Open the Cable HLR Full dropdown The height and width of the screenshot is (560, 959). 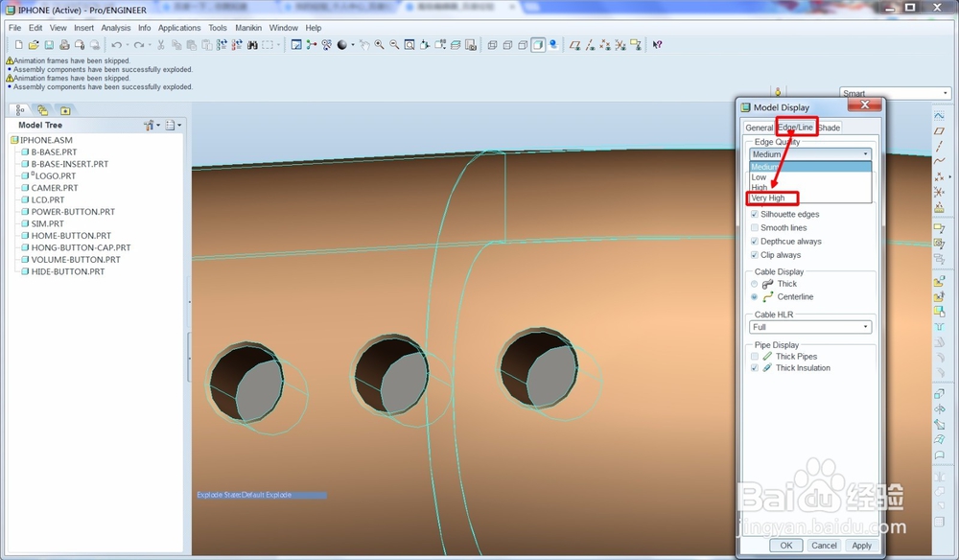point(810,327)
